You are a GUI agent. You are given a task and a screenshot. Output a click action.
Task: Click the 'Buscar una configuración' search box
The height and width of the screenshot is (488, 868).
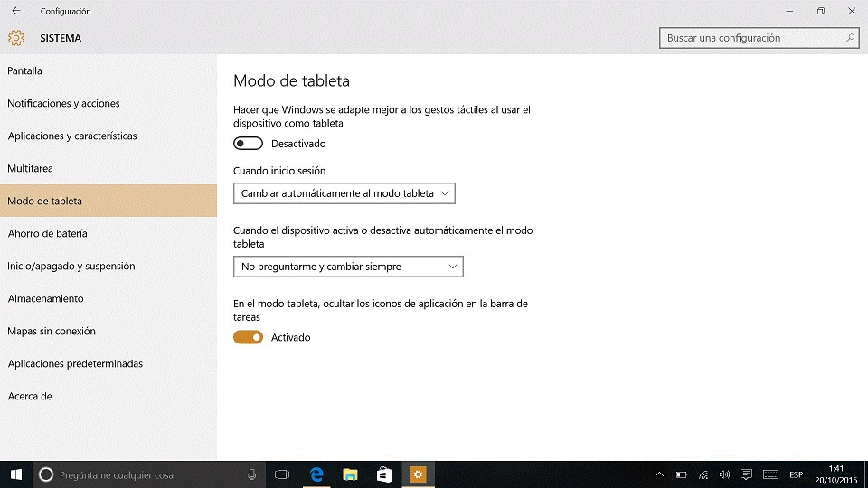point(759,38)
